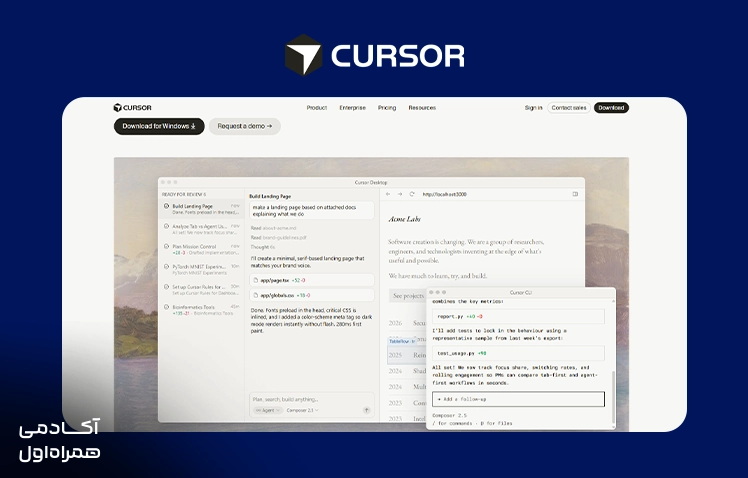Click the send arrow button in chat box
The image size is (748, 478).
coord(366,410)
